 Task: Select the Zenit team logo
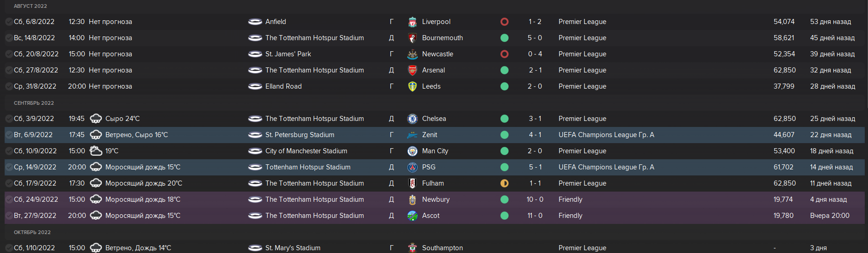click(x=412, y=135)
